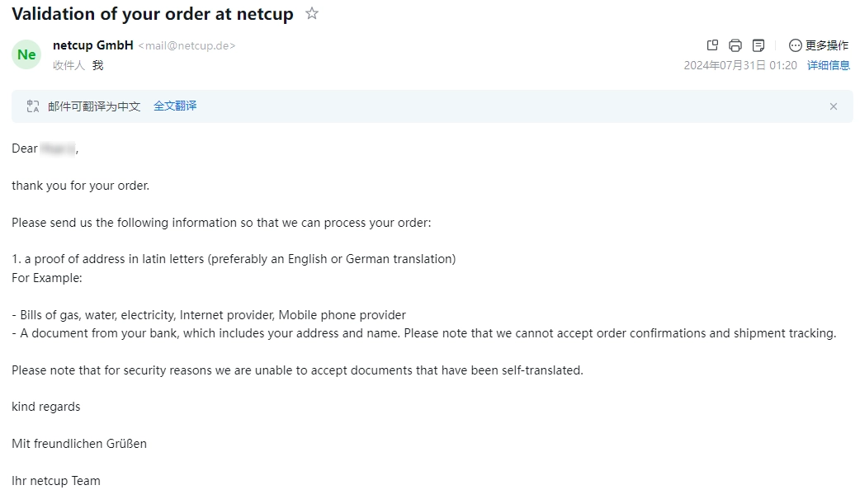Click 全文翻译 to translate the email

pos(175,106)
